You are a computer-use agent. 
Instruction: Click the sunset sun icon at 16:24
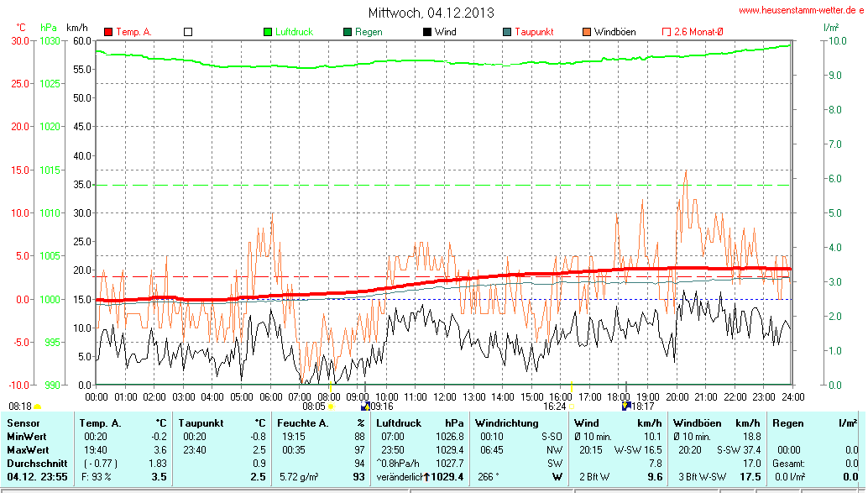click(571, 406)
